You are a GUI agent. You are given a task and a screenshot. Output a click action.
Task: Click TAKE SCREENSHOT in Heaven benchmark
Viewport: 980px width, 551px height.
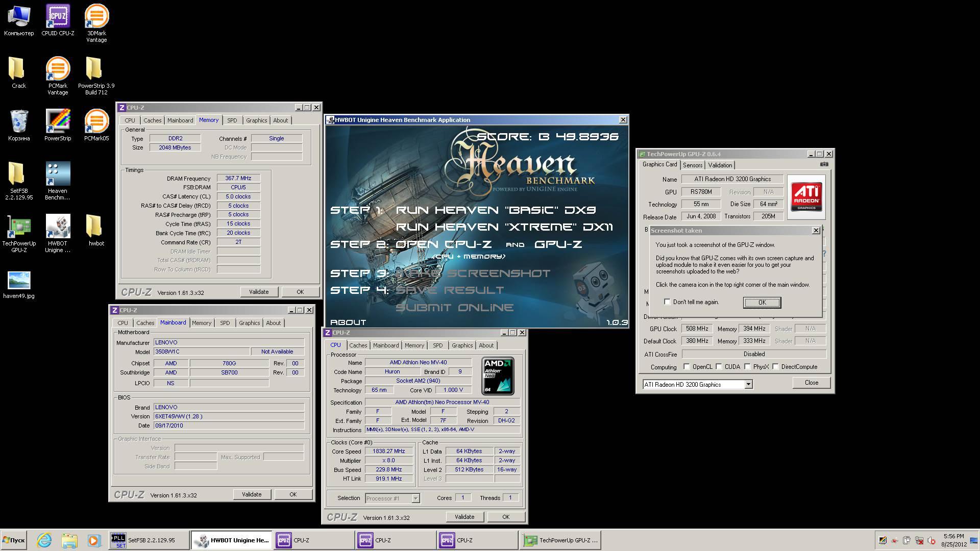click(x=473, y=273)
